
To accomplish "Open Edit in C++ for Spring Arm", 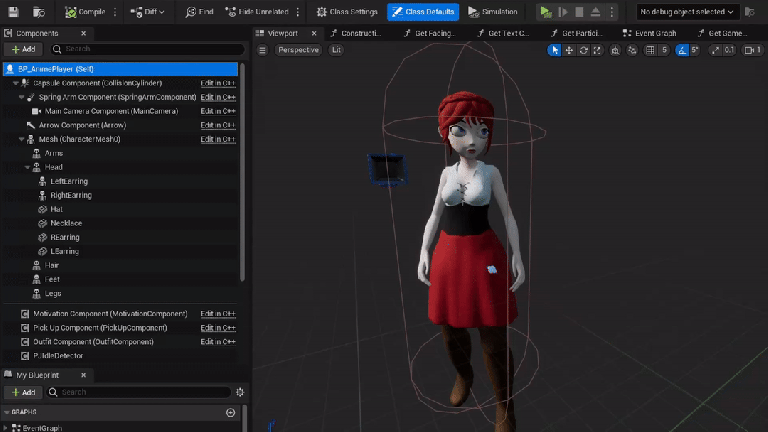I will pos(218,97).
